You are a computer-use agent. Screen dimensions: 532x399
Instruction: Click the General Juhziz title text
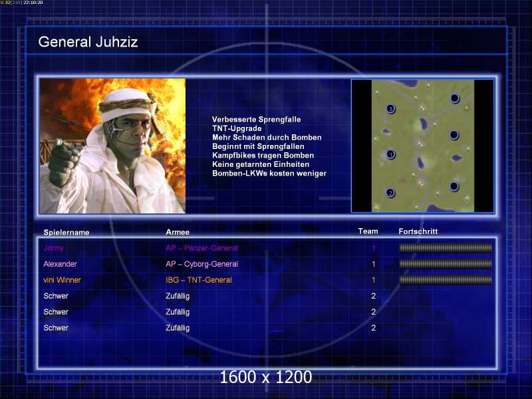pyautogui.click(x=88, y=42)
